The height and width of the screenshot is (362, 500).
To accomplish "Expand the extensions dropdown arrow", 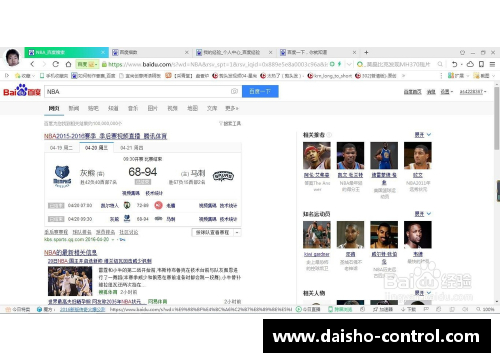I will 468,76.
